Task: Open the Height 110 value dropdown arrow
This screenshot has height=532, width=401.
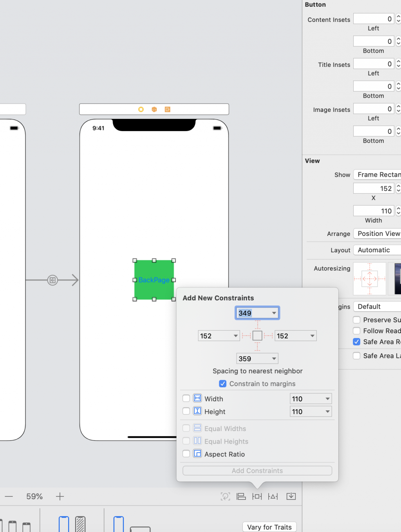Action: coord(327,412)
